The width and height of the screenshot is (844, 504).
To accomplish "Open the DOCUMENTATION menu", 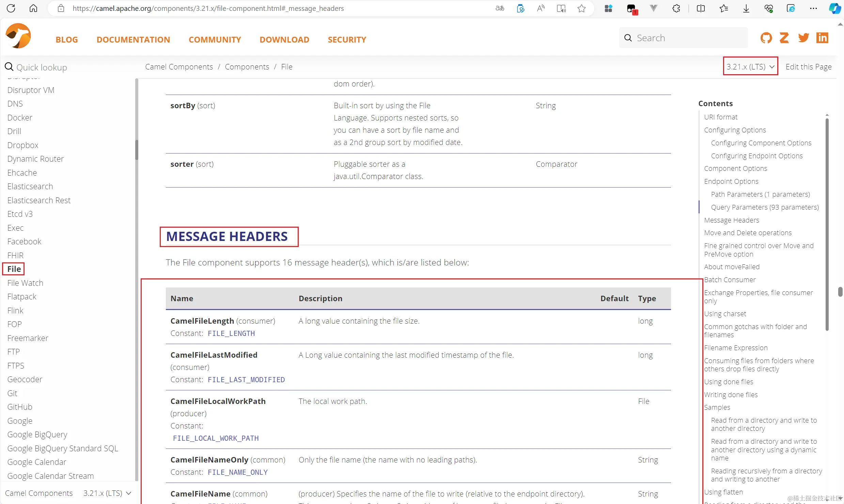I will point(133,39).
